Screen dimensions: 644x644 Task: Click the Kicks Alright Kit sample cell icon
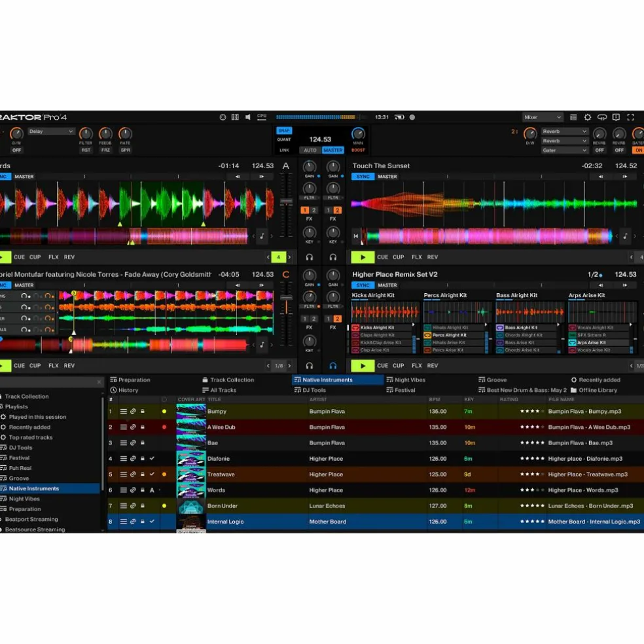[355, 328]
